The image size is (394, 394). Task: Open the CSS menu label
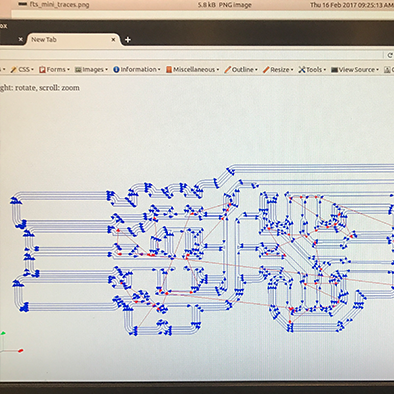24,70
